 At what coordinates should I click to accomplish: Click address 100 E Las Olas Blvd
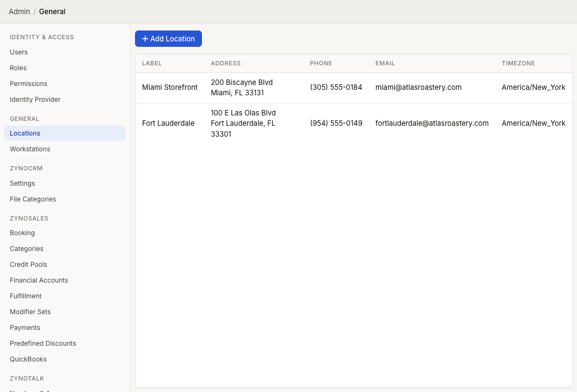pos(243,123)
